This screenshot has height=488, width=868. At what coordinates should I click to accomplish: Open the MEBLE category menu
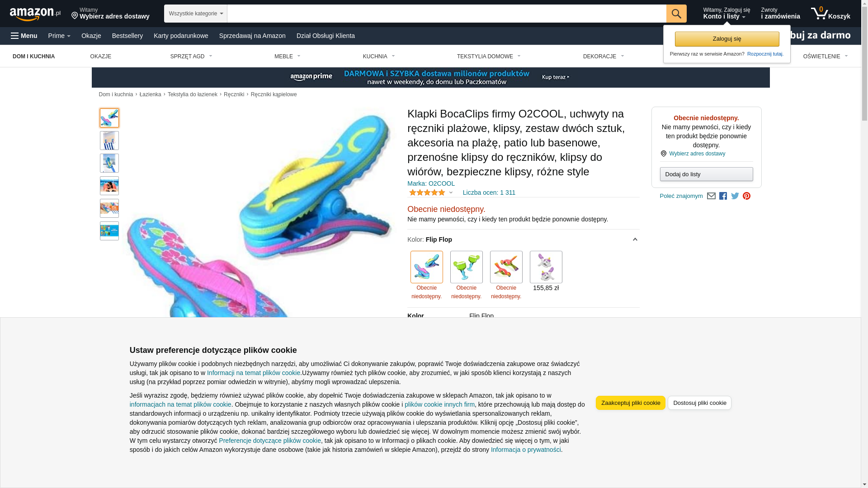[287, 56]
